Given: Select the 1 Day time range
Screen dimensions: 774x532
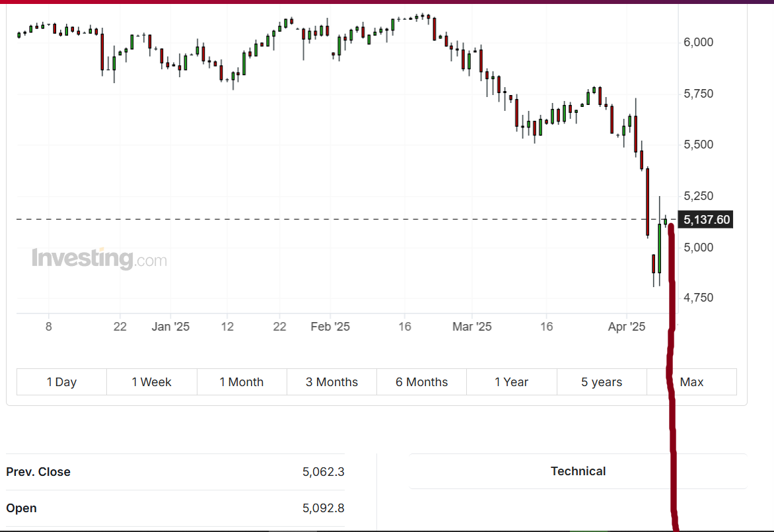Looking at the screenshot, I should 61,382.
